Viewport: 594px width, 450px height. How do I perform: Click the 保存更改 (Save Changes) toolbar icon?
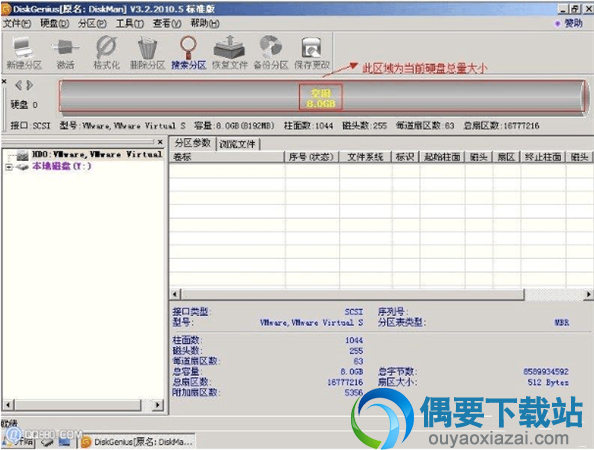(x=312, y=53)
